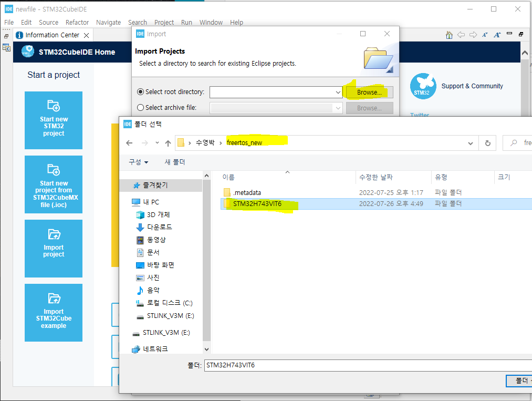Select the 바탕 화면 folder
The image size is (532, 401).
click(x=161, y=265)
